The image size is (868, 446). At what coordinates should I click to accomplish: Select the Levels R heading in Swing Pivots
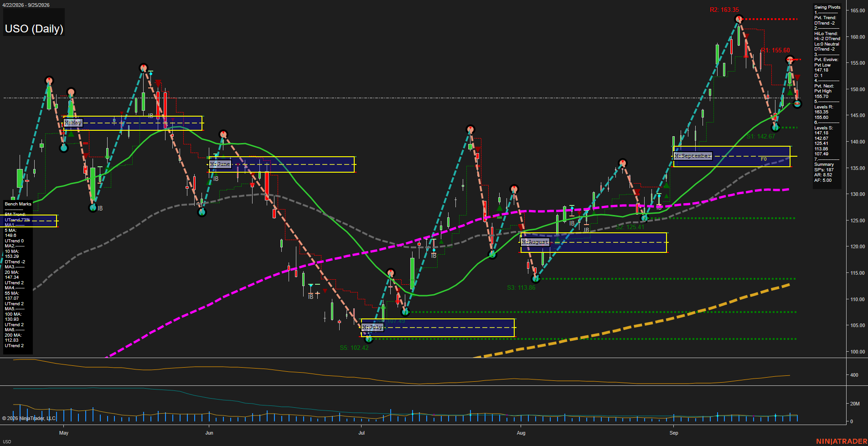823,107
